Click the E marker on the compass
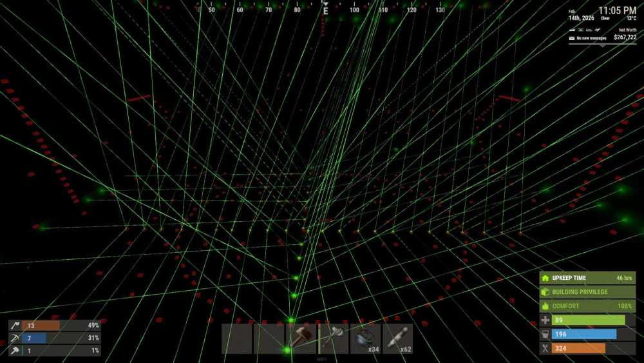644x363 pixels. [x=325, y=10]
